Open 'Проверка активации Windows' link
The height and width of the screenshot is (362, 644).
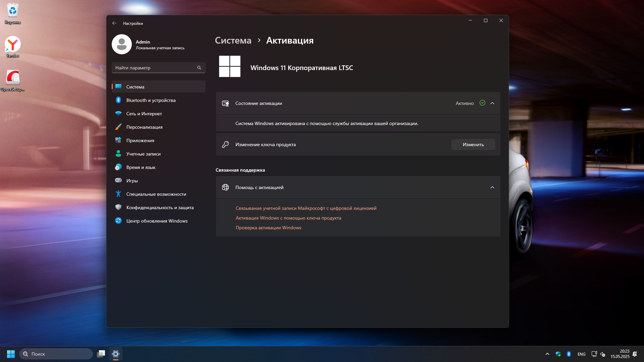tap(268, 228)
